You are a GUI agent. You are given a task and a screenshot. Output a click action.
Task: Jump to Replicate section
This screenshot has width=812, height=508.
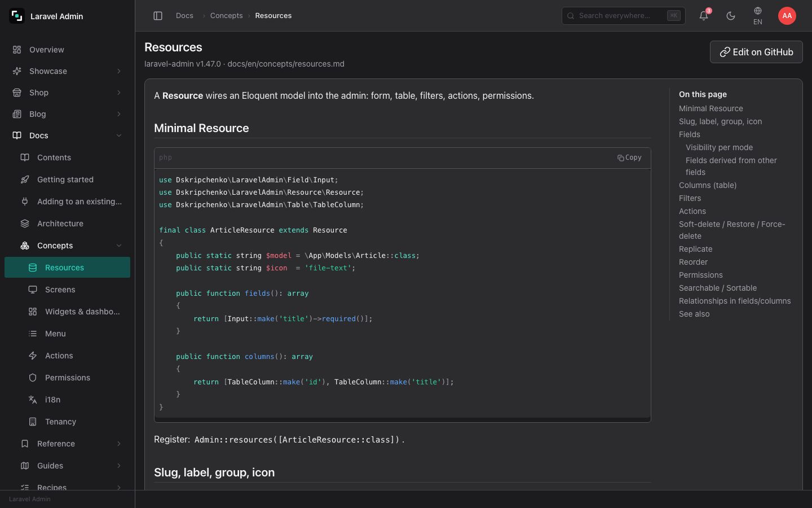(x=695, y=249)
